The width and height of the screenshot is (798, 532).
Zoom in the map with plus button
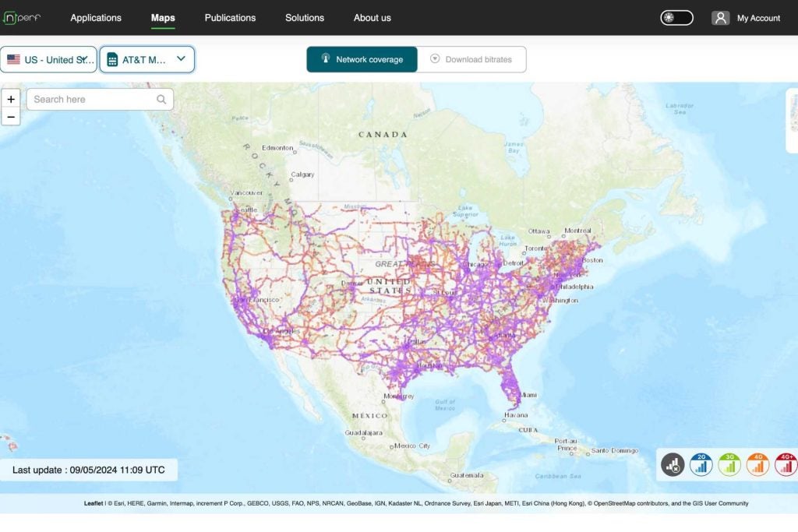(x=11, y=100)
